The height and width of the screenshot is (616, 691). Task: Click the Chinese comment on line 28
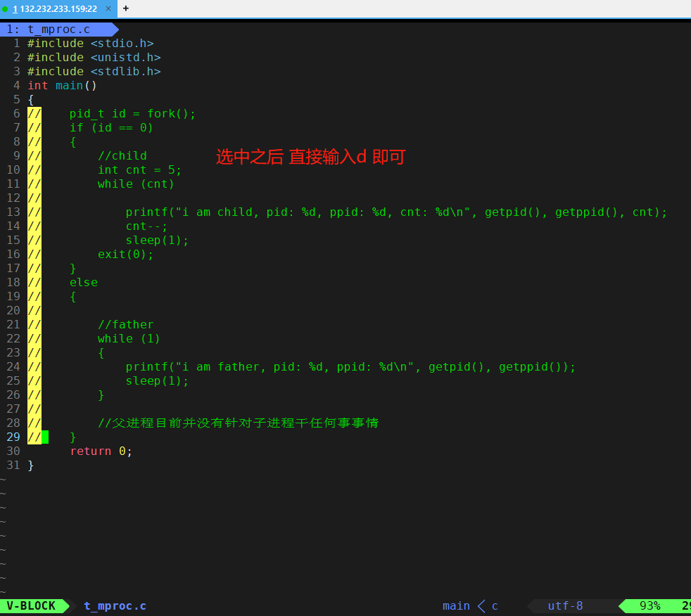point(238,423)
